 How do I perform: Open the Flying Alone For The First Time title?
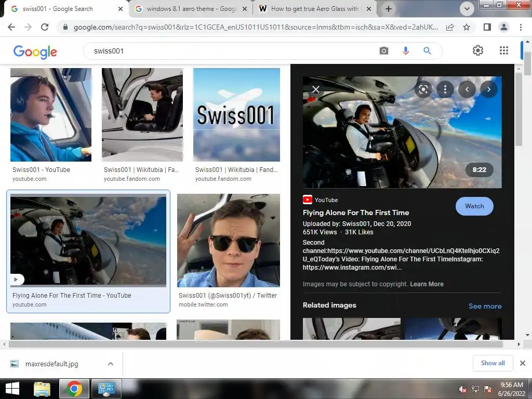[x=356, y=212]
